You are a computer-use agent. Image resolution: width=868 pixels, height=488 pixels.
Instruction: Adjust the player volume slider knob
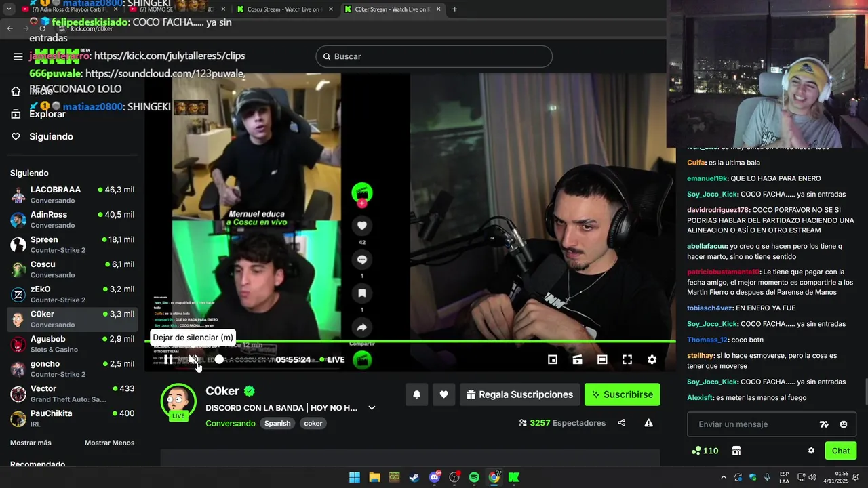coord(219,359)
